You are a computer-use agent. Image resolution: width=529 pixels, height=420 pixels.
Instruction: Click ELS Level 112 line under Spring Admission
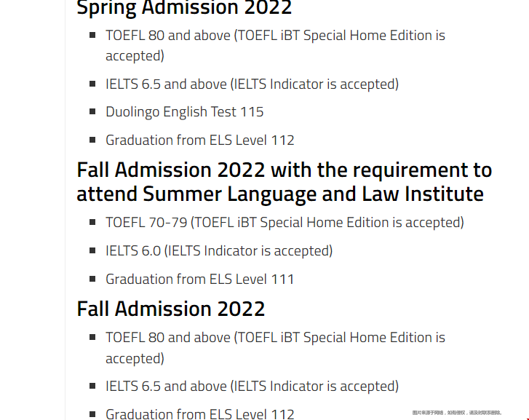(199, 140)
